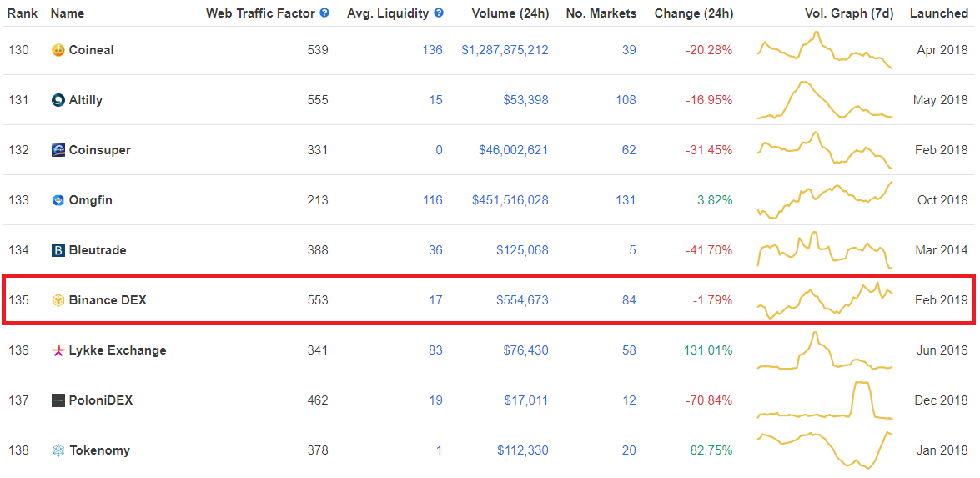Click Omgfin volume $451,516,028
The image size is (980, 478).
coord(510,200)
